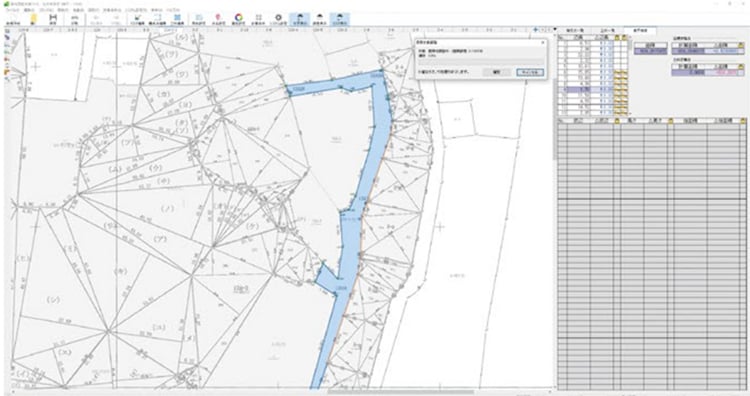Click the pink map pin toolbar icon
The image size is (750, 396).
(x=219, y=18)
